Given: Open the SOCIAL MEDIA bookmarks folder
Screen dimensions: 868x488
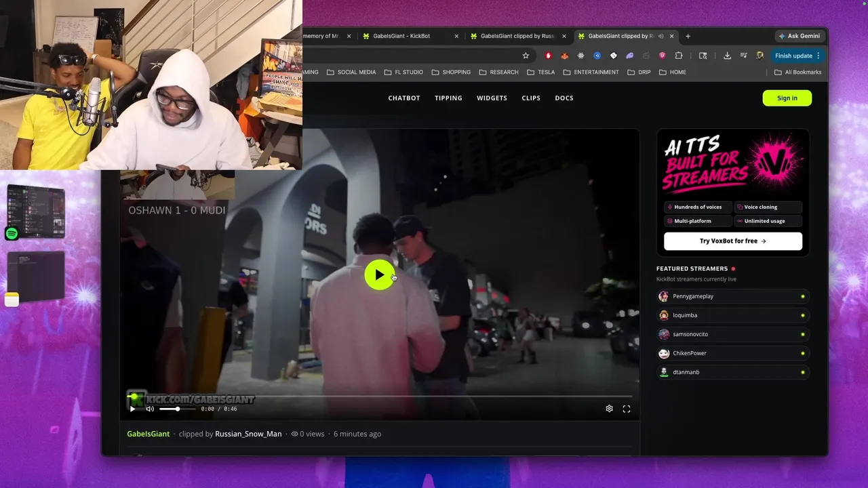Looking at the screenshot, I should point(351,72).
